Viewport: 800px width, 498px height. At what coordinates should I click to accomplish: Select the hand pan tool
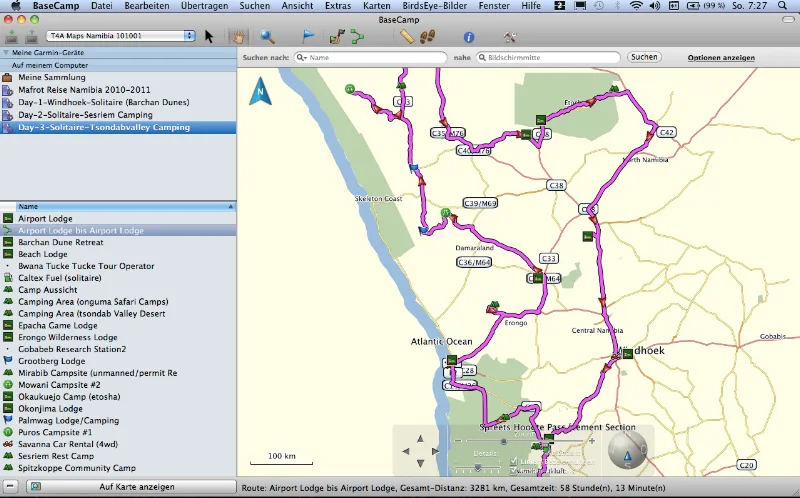(x=238, y=36)
